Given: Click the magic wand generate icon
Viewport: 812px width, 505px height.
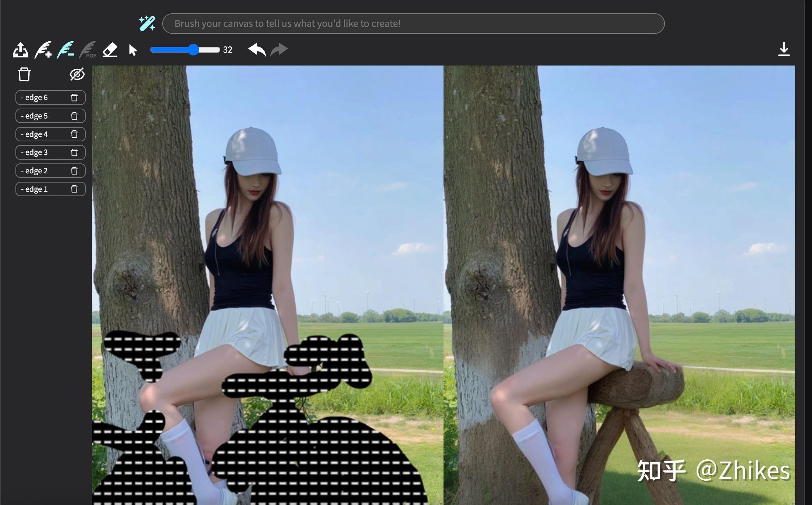Looking at the screenshot, I should tap(147, 24).
